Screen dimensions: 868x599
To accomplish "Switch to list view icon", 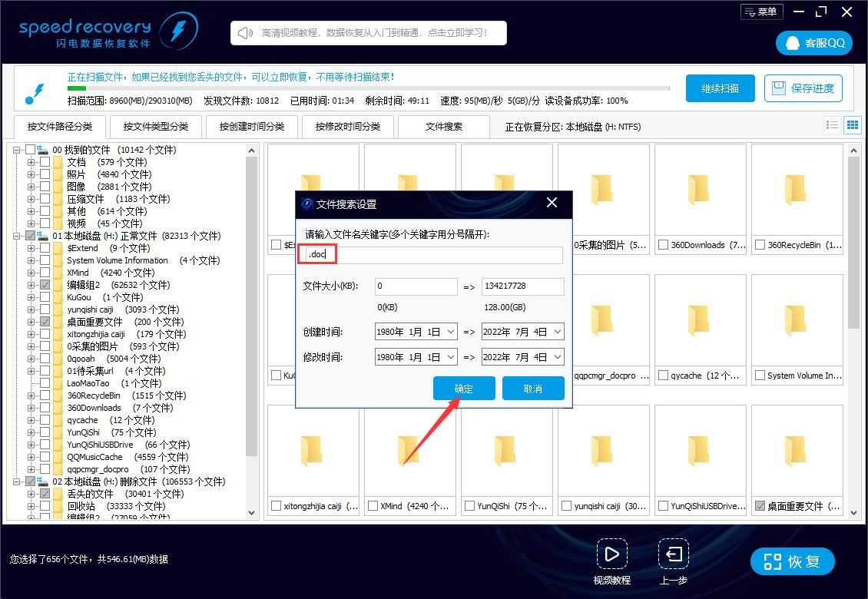I will 832,125.
